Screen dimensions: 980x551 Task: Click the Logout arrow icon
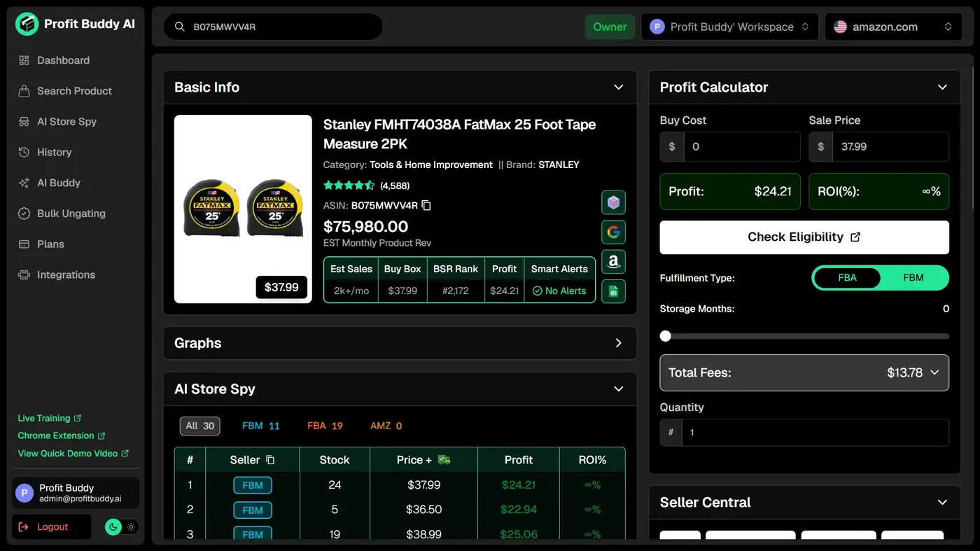pyautogui.click(x=24, y=526)
